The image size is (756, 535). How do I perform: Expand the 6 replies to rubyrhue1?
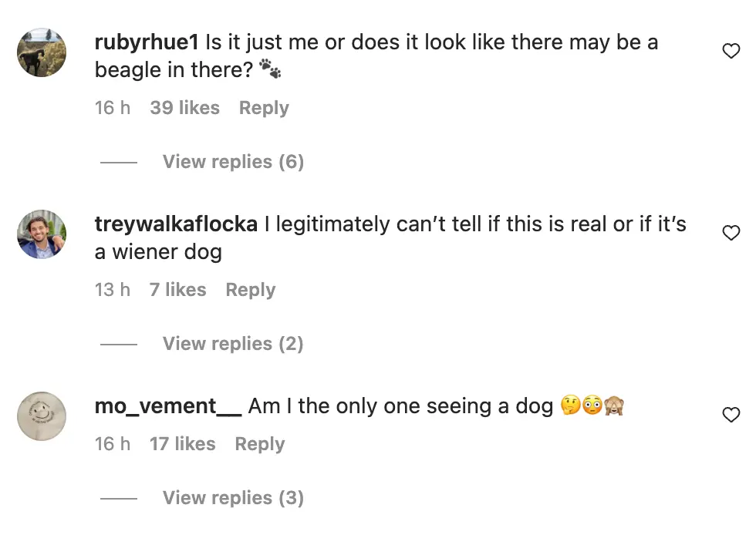(x=233, y=162)
